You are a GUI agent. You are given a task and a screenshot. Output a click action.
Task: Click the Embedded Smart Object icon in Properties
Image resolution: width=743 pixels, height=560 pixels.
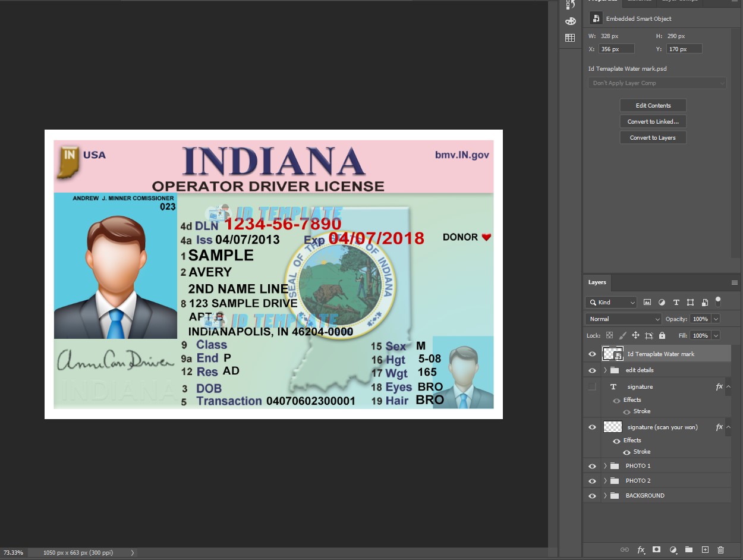(x=596, y=18)
